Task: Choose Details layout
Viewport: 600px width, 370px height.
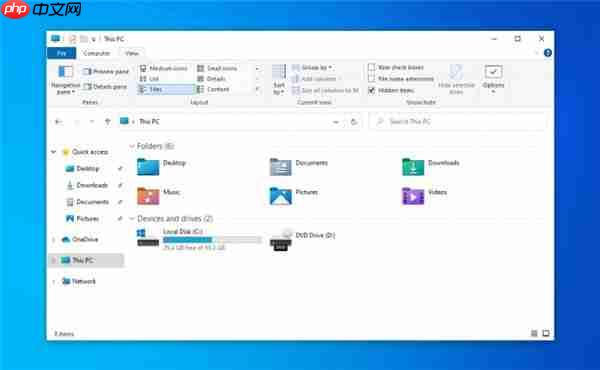Action: (211, 79)
